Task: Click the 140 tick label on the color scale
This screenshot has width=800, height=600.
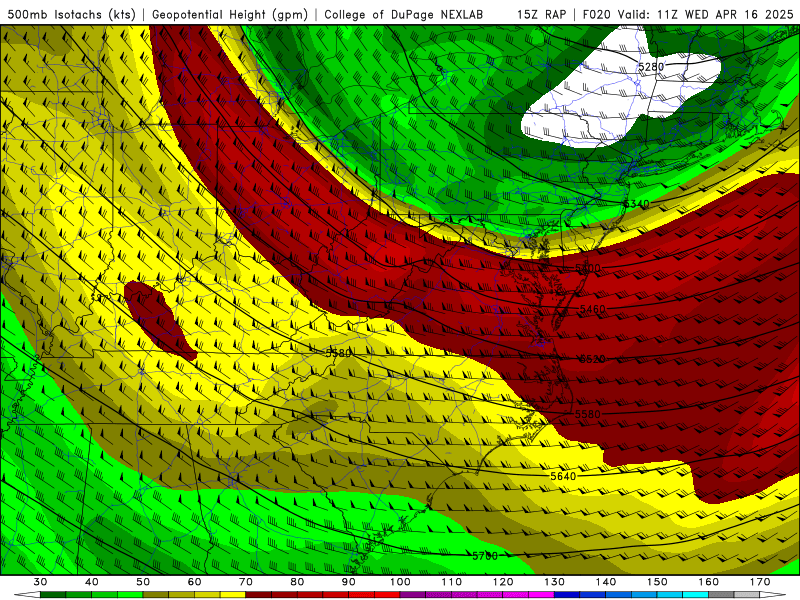Action: (606, 582)
